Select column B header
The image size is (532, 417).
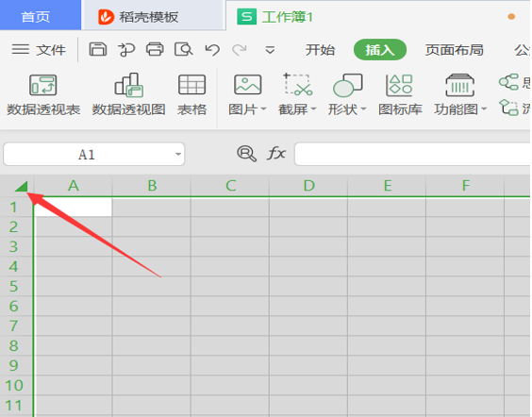pyautogui.click(x=152, y=186)
